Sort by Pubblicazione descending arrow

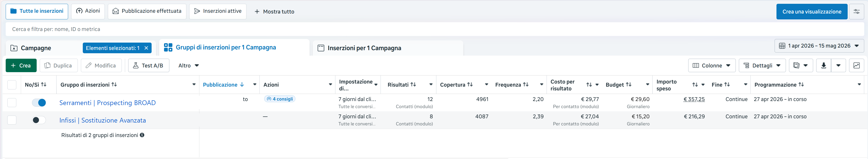[242, 84]
